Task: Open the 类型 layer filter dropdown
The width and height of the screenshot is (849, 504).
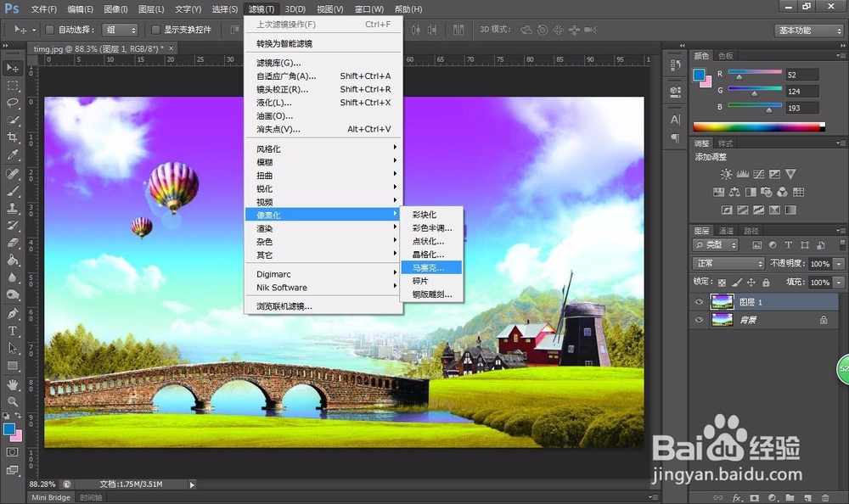Action: point(715,245)
